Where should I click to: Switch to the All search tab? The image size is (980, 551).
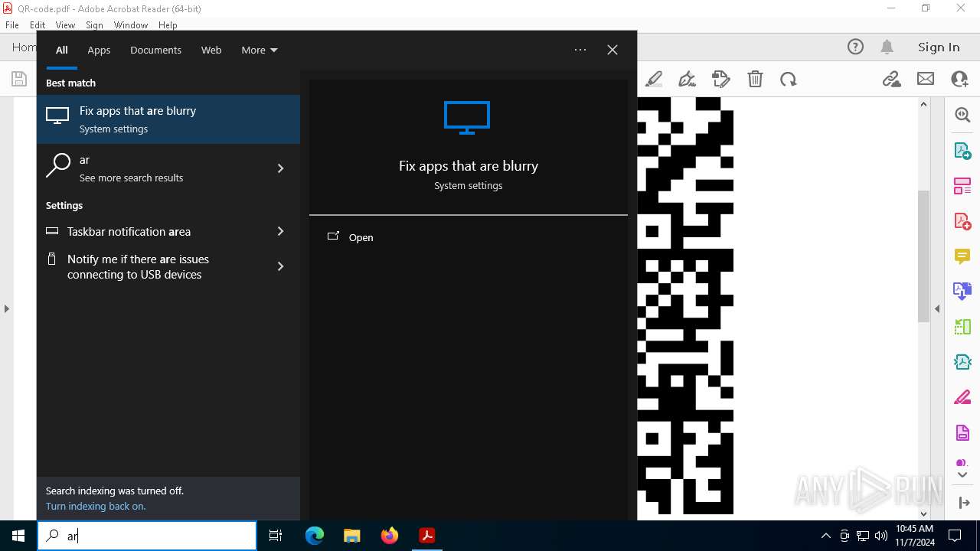point(62,50)
